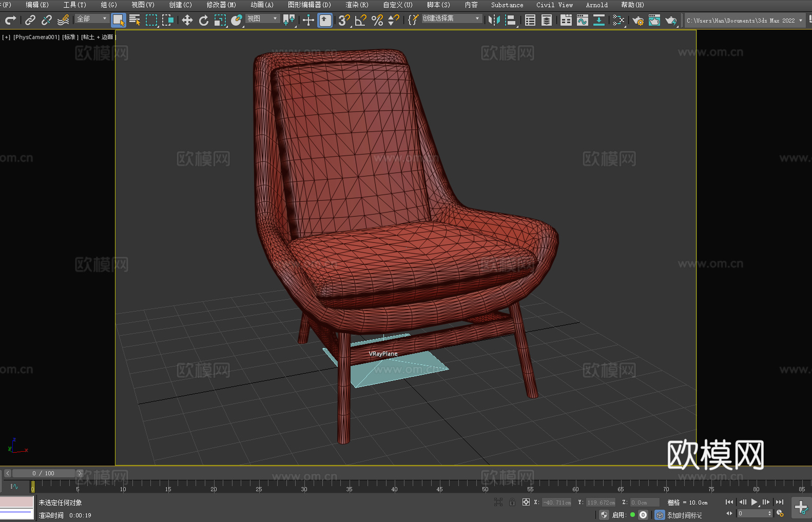
Task: Open the 帮助(H) menu
Action: click(632, 5)
